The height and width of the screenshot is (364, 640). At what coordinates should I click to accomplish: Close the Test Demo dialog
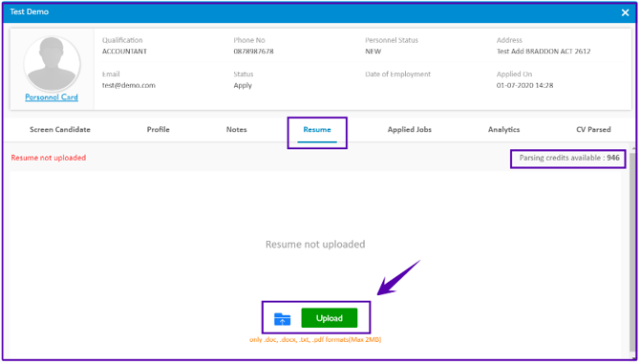[x=625, y=12]
